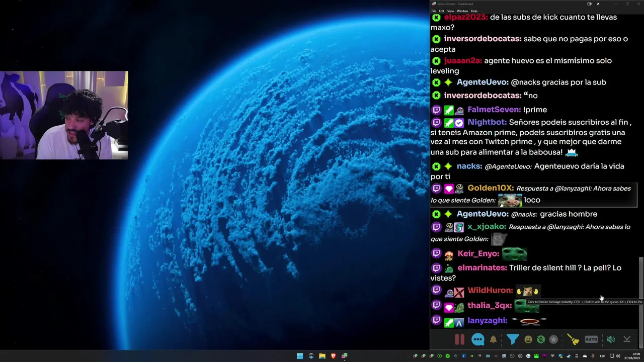Toggle the notification bell icon

493,339
